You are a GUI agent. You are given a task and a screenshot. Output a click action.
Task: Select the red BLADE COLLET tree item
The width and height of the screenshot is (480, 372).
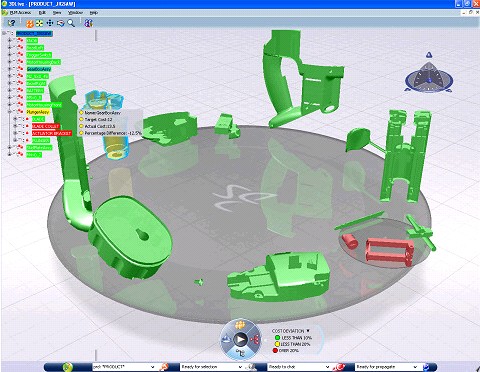[x=46, y=126]
